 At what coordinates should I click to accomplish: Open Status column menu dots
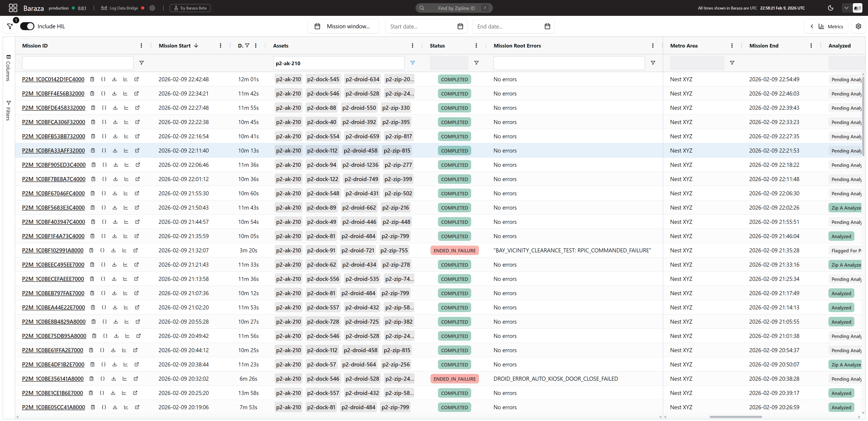476,45
